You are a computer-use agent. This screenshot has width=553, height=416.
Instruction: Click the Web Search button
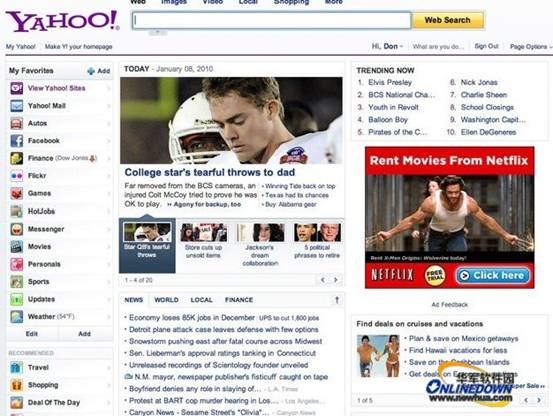point(448,20)
